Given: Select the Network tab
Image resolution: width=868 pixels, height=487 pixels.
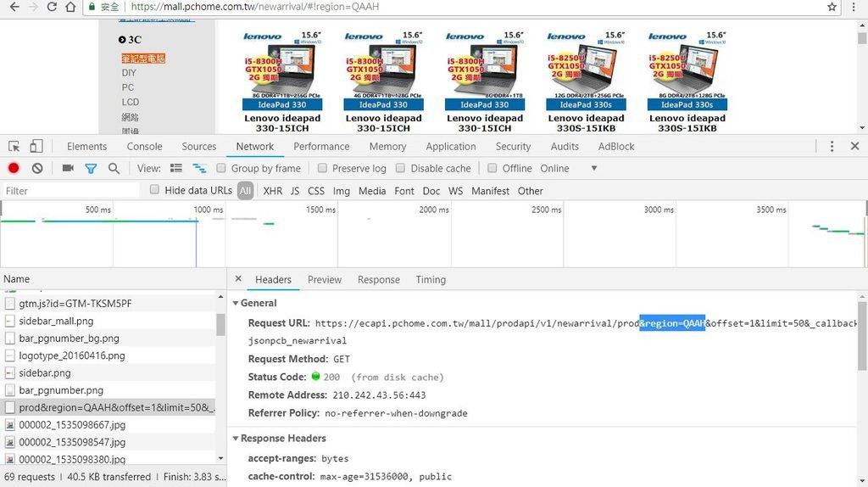Looking at the screenshot, I should pyautogui.click(x=254, y=146).
